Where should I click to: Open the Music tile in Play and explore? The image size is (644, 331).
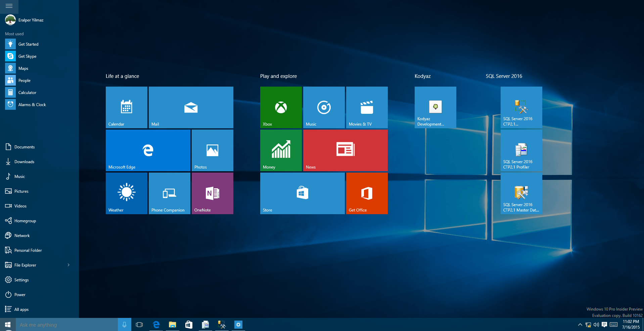click(x=324, y=107)
